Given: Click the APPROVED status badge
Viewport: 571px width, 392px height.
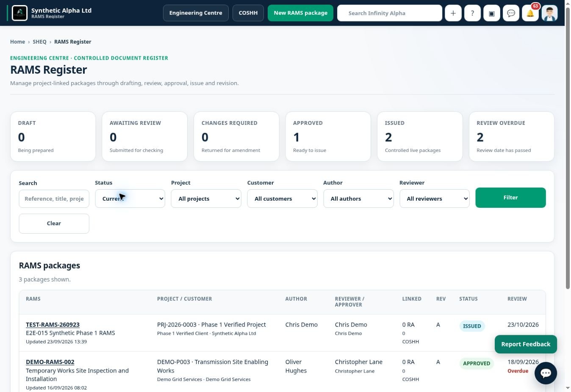Looking at the screenshot, I should tap(477, 363).
